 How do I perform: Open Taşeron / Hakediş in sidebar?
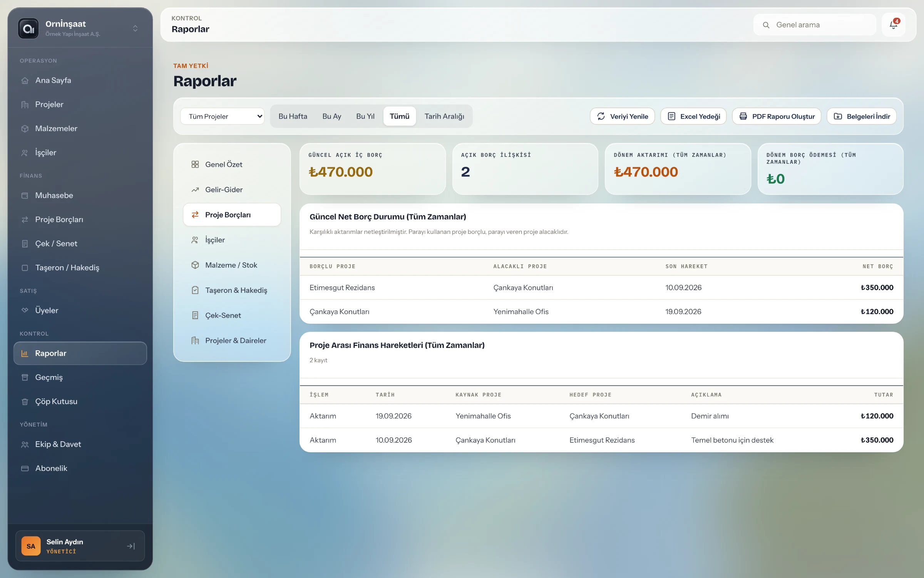[80, 267]
